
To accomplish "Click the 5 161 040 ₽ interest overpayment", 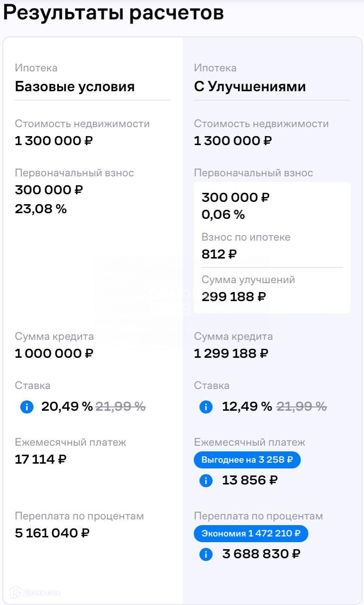I will (x=52, y=533).
